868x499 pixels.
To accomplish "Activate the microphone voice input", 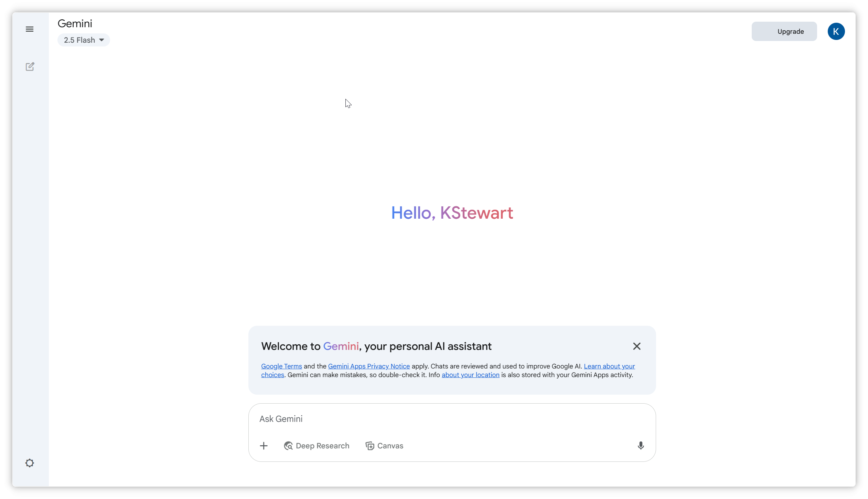I will click(641, 446).
